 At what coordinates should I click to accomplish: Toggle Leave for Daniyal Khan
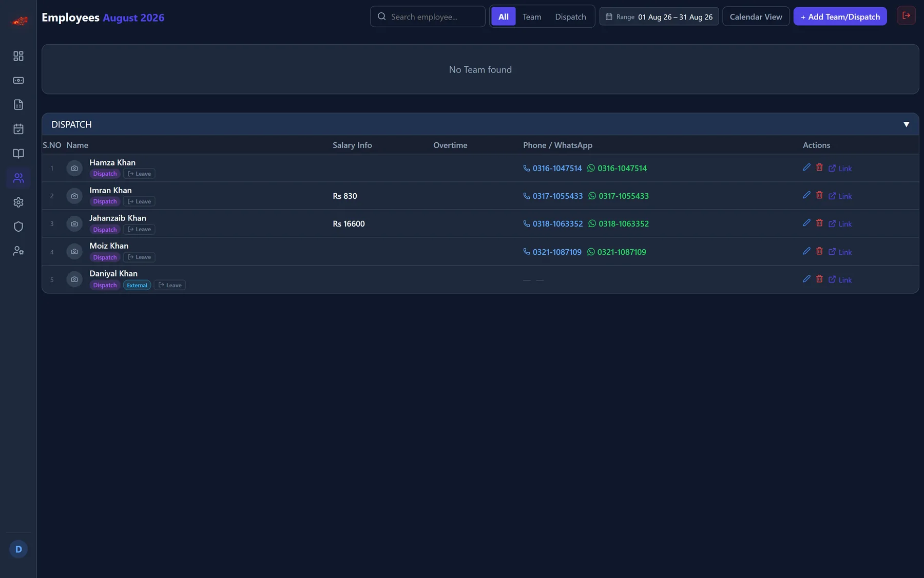(170, 285)
